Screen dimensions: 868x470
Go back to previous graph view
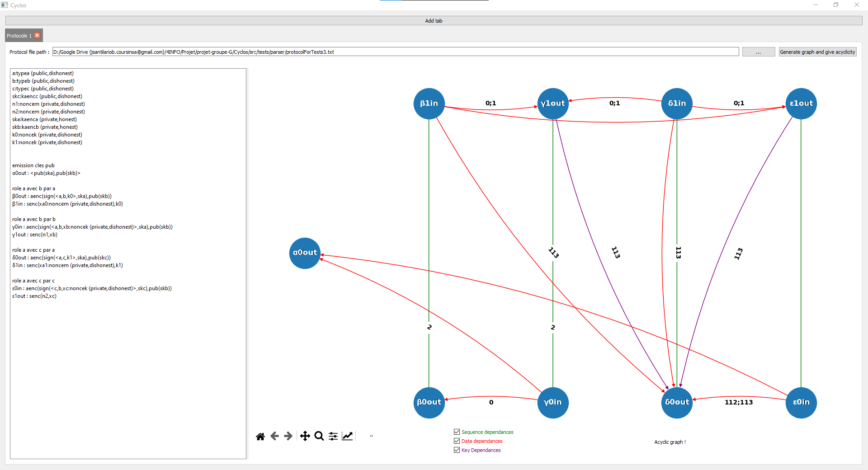(274, 436)
